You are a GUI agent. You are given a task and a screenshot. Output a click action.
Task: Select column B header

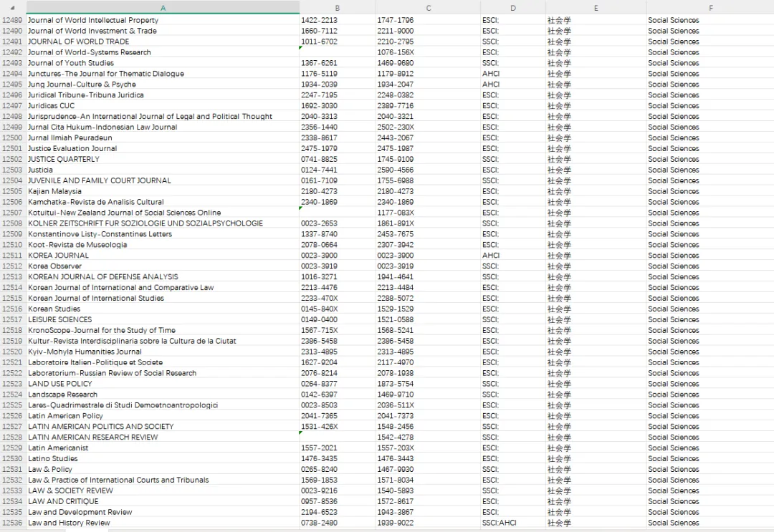[x=337, y=8]
